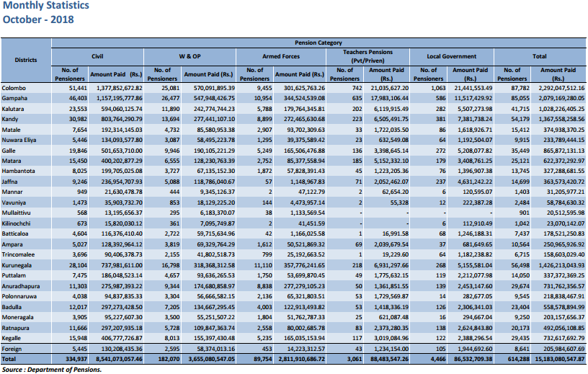This screenshot has height=374, width=588.
Task: Select the Armed Forces column header
Action: (281, 56)
